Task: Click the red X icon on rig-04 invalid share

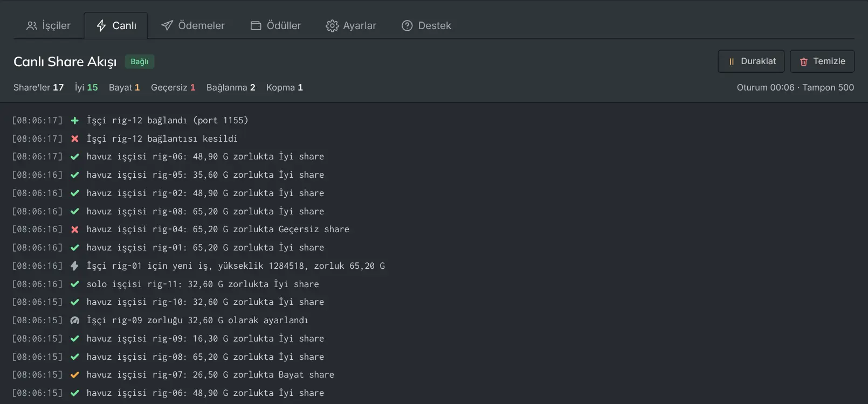Action: click(x=75, y=229)
